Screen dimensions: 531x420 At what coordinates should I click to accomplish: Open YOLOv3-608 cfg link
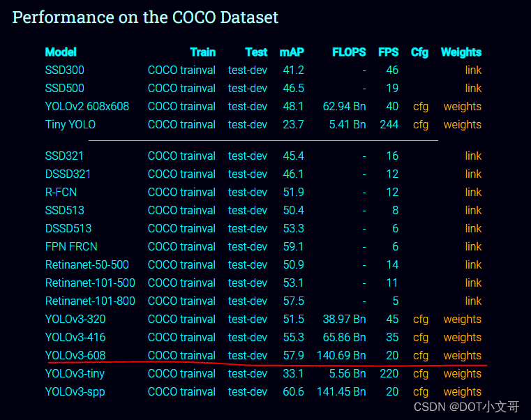point(421,356)
